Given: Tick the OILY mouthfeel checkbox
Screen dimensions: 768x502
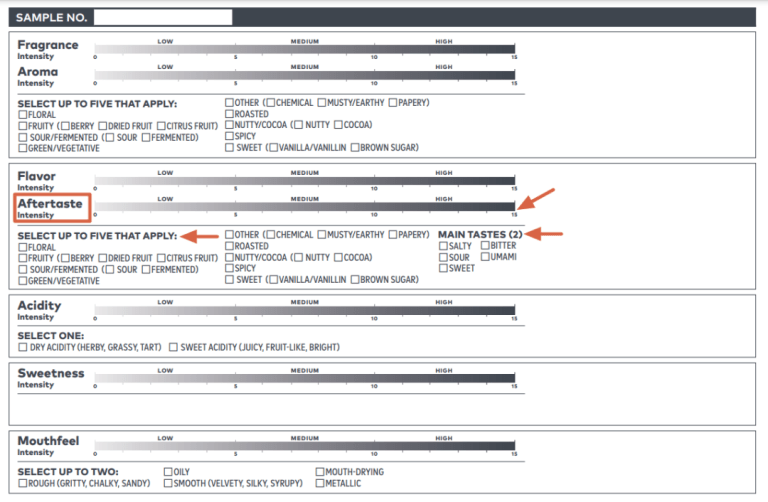Looking at the screenshot, I should [x=167, y=472].
